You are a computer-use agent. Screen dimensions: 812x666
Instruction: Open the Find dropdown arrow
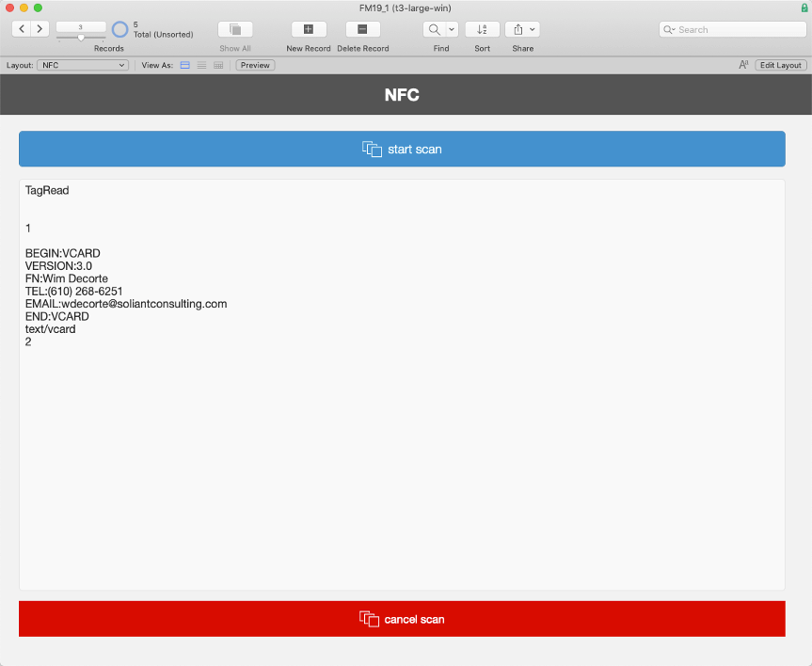pyautogui.click(x=452, y=29)
